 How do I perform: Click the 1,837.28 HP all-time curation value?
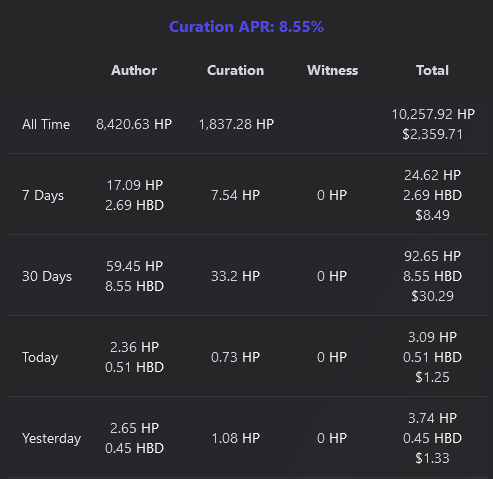tap(236, 124)
